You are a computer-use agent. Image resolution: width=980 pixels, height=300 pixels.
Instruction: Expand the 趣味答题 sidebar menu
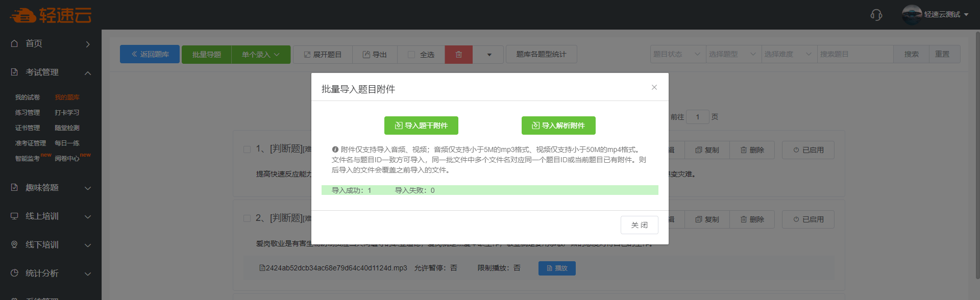(51, 188)
